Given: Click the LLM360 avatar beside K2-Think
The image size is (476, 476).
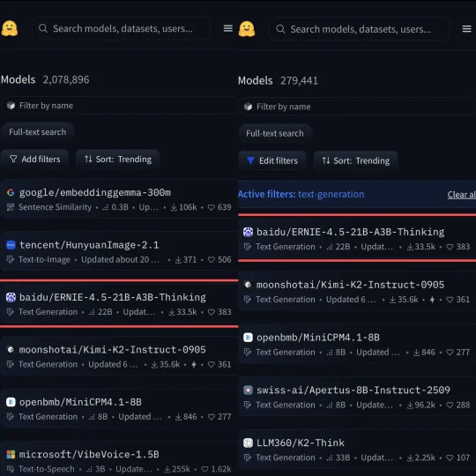Looking at the screenshot, I should (248, 443).
